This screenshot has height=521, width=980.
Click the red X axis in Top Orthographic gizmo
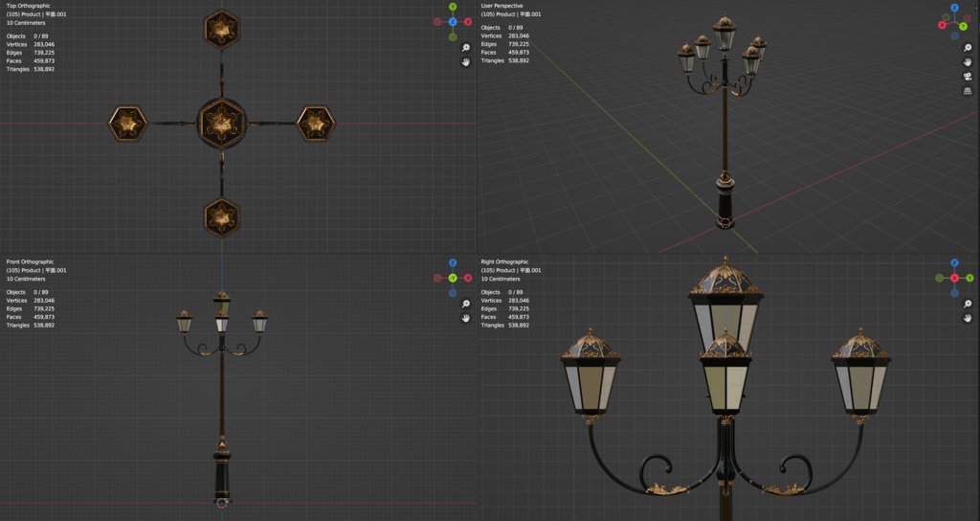(x=468, y=22)
